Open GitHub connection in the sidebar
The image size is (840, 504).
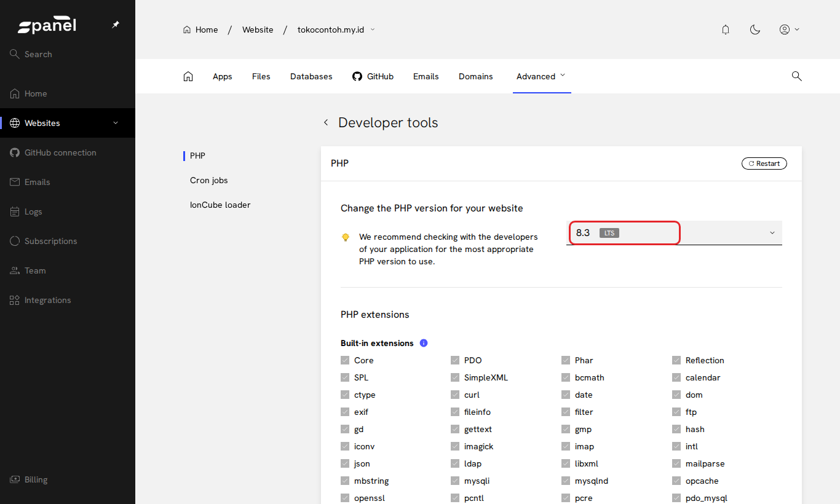tap(68, 152)
